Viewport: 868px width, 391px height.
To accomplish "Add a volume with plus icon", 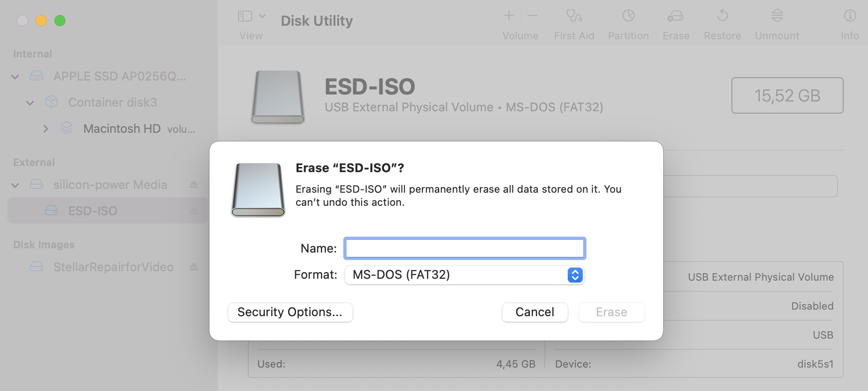I will point(509,15).
